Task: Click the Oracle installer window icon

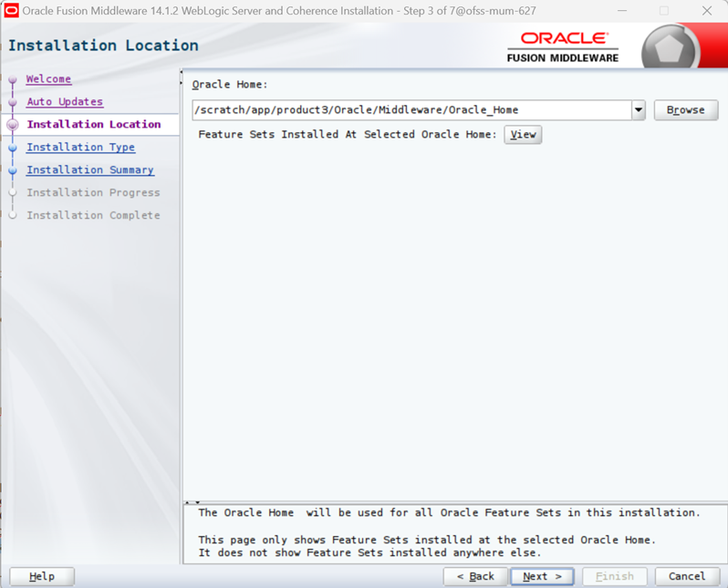Action: pyautogui.click(x=11, y=10)
